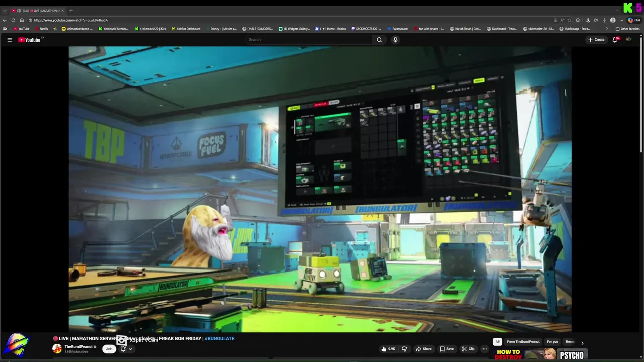Dislike the video with thumbs down
This screenshot has width=644, height=362.
(x=404, y=349)
